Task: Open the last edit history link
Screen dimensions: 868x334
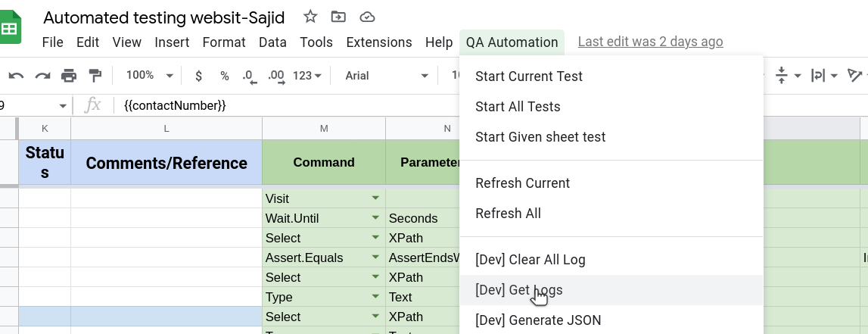Action: tap(650, 42)
